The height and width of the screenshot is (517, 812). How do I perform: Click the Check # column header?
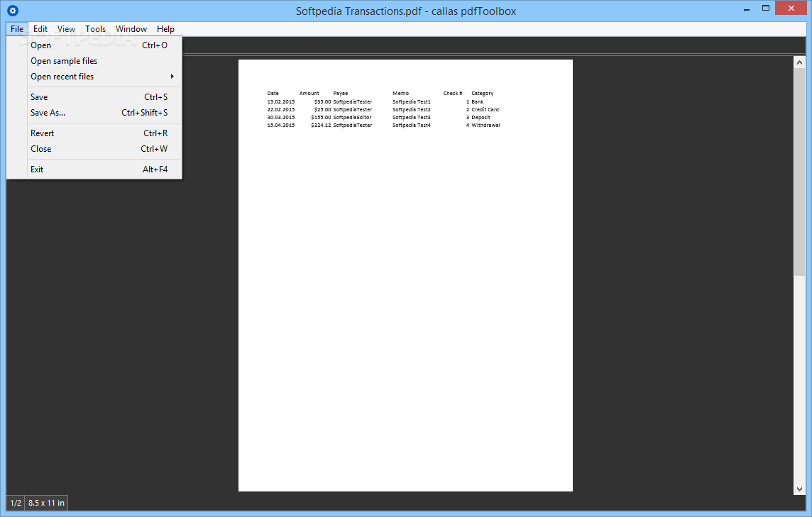click(453, 94)
